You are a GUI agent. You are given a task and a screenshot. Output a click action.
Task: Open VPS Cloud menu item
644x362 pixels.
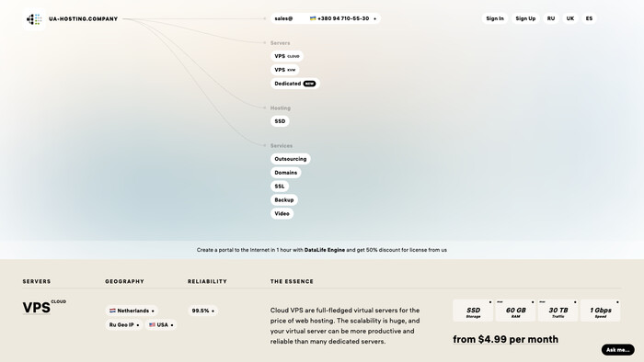click(x=287, y=56)
